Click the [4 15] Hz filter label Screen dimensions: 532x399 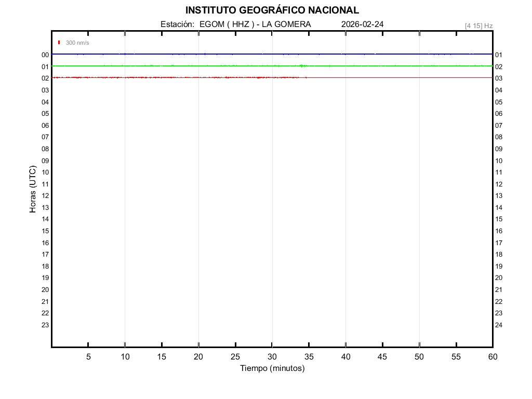pos(478,25)
